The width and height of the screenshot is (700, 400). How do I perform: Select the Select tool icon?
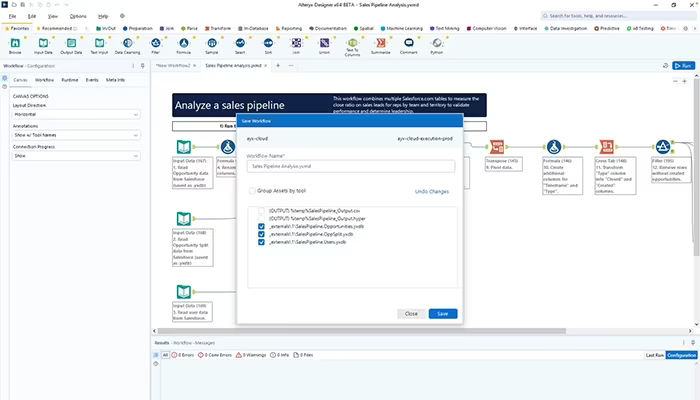click(240, 43)
